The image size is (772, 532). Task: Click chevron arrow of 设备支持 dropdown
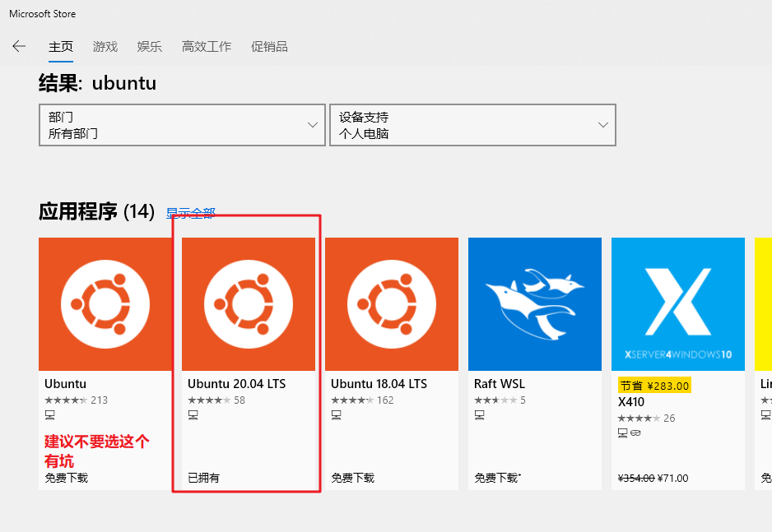coord(603,125)
